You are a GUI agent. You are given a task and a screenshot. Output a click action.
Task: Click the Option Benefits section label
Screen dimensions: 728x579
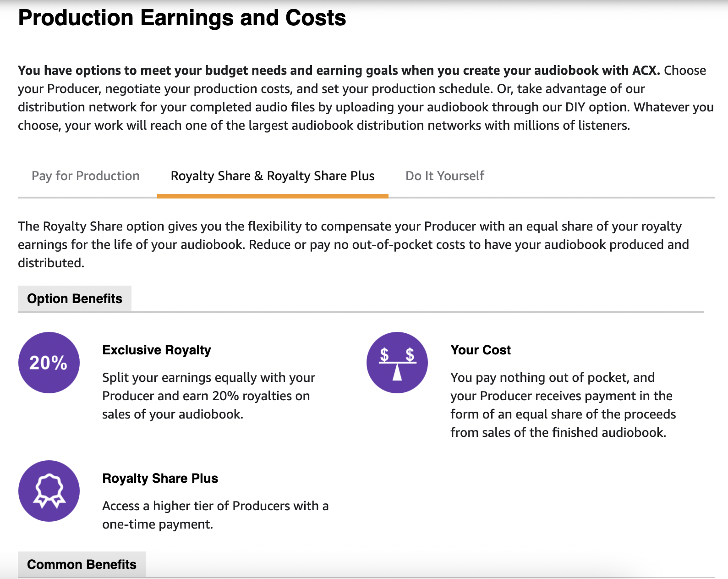pyautogui.click(x=75, y=298)
